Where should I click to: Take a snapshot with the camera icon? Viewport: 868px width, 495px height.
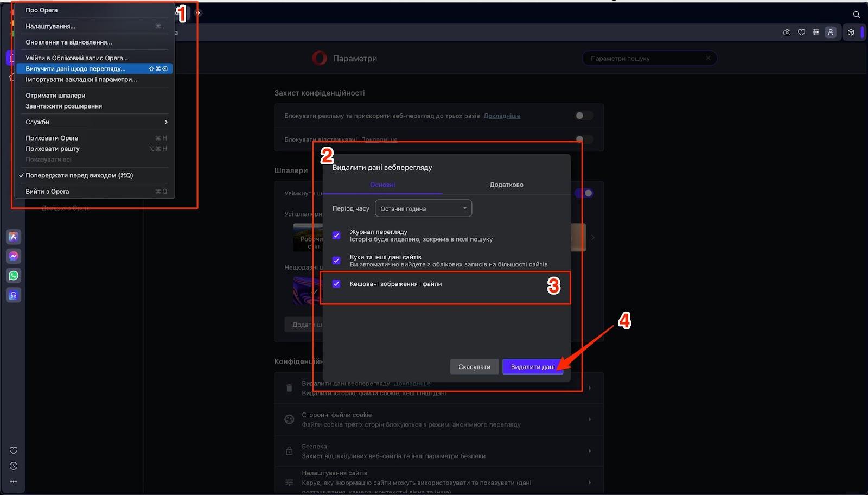coord(787,33)
